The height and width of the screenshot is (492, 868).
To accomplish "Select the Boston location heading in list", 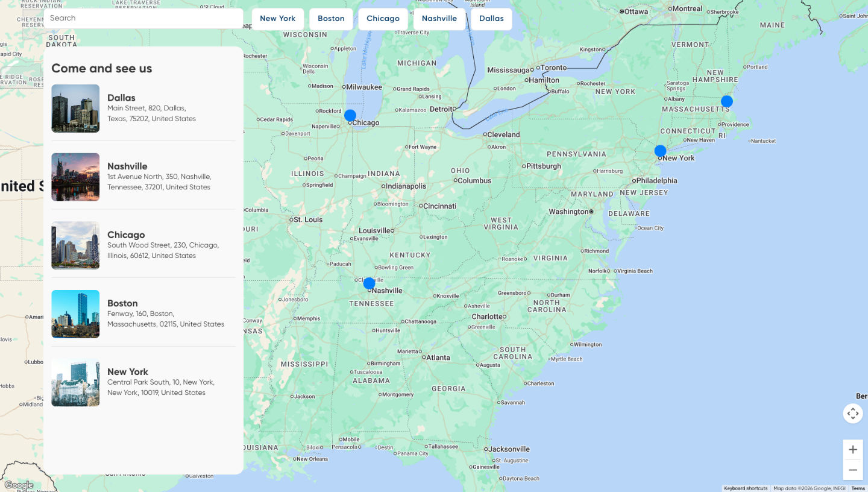I will click(x=122, y=303).
